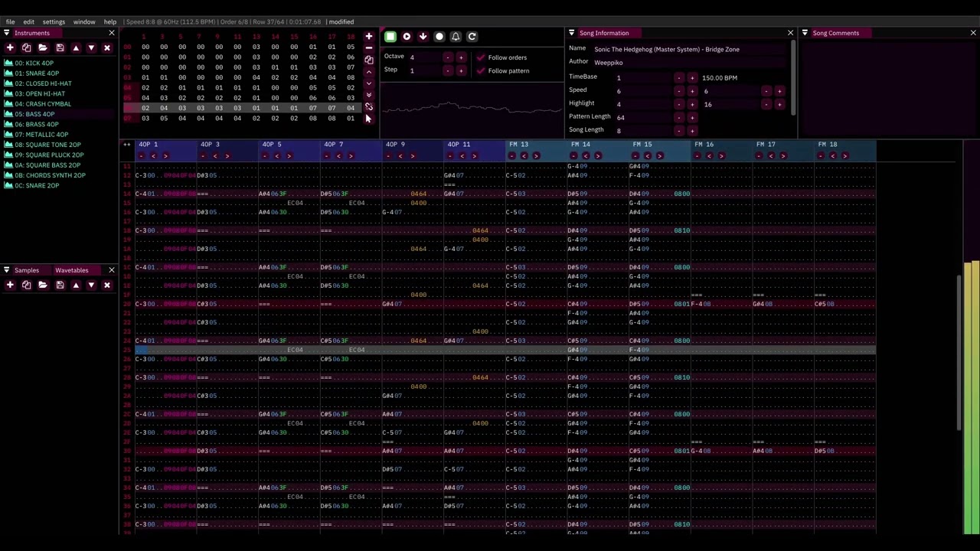
Task: Click the pattern editor vertical scrollbar
Action: tap(959, 352)
